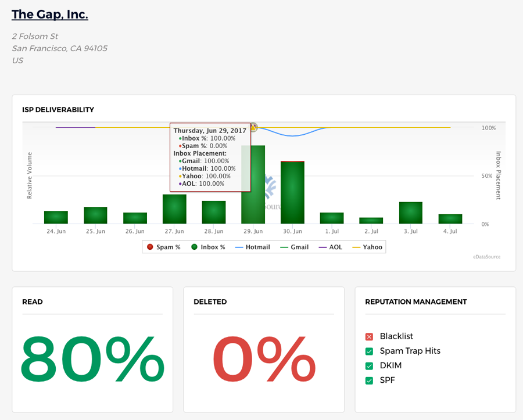The image size is (523, 420).
Task: Select the 2. Jul volume bar
Action: [x=371, y=221]
